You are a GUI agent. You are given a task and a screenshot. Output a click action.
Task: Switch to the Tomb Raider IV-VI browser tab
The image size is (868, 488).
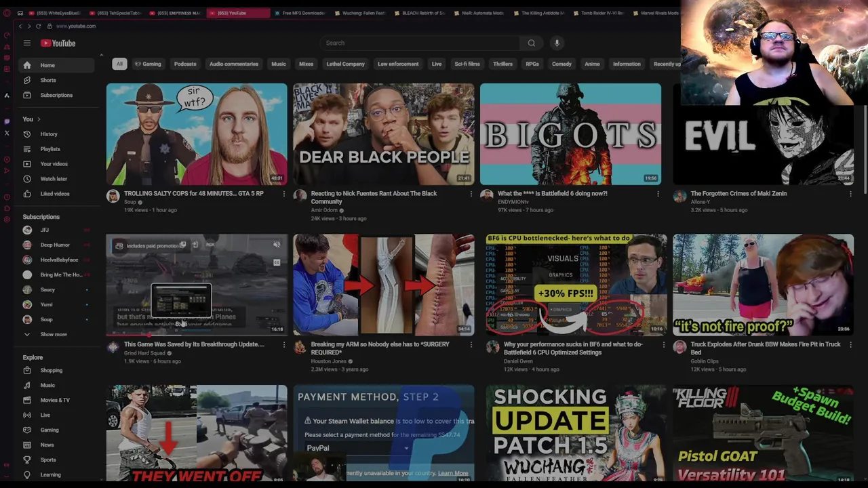tap(597, 13)
